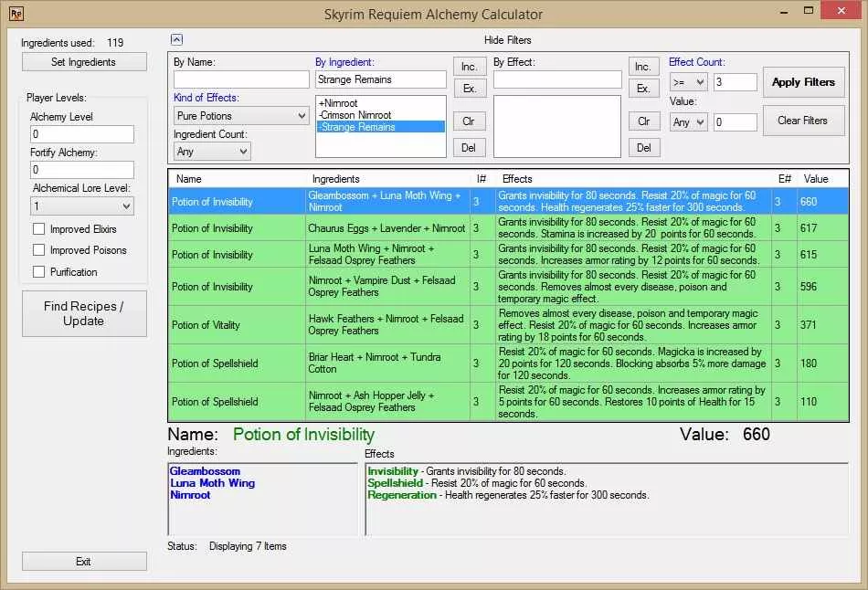Click the ingredient Inc. button
The image size is (868, 590).
pyautogui.click(x=470, y=67)
